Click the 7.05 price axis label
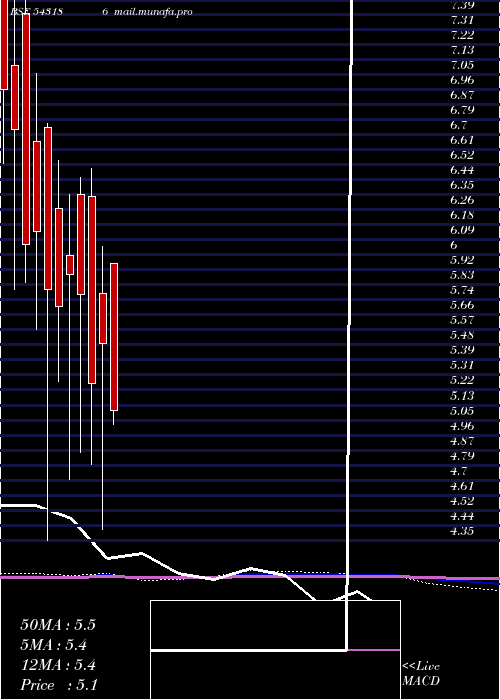The width and height of the screenshot is (500, 700). click(462, 65)
